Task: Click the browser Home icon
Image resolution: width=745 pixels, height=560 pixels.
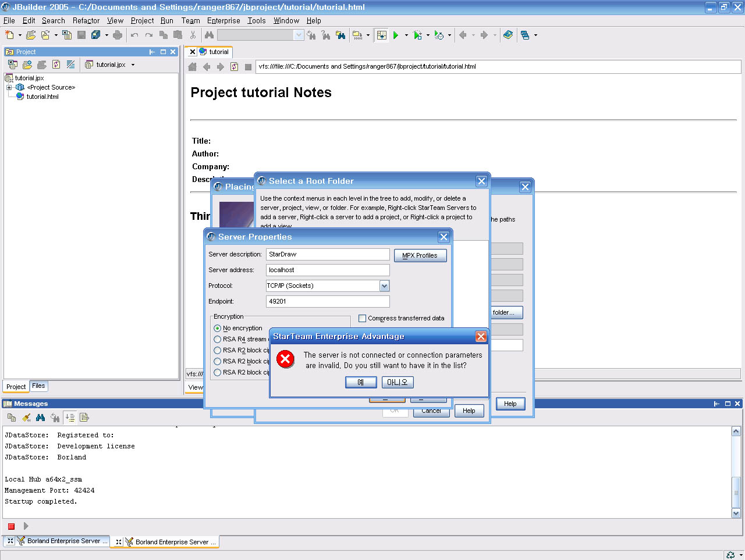Action: point(193,67)
